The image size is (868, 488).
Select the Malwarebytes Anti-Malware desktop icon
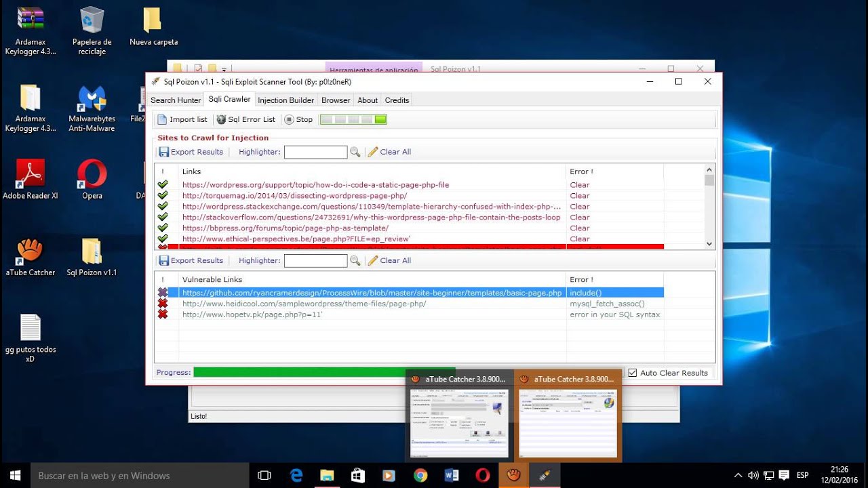click(92, 108)
